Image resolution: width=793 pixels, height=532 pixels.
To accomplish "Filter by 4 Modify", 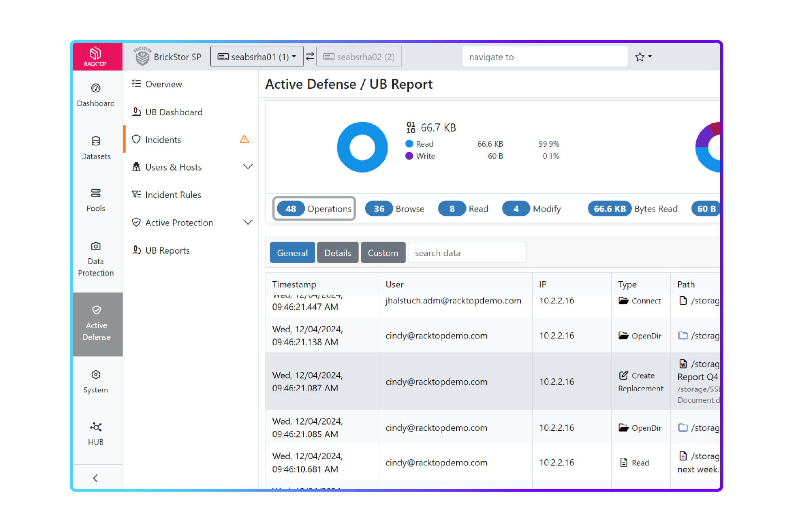I will [532, 209].
